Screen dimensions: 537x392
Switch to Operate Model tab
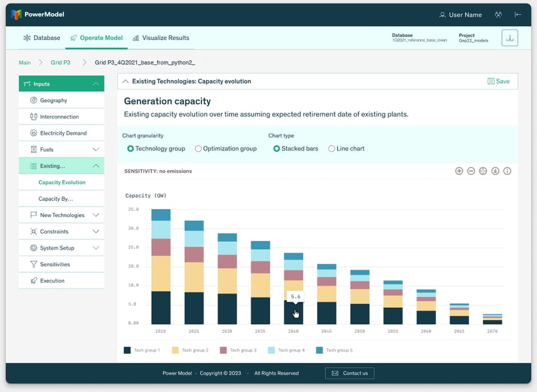96,38
